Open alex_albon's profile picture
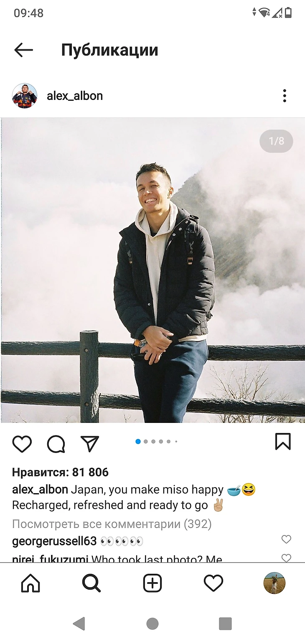Viewport: 305px width, 644px height. click(25, 96)
